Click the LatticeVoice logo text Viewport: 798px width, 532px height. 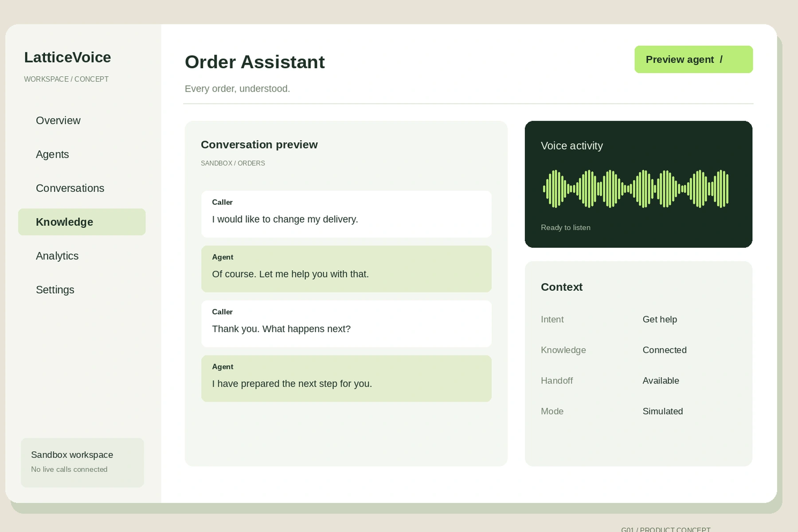pos(67,57)
